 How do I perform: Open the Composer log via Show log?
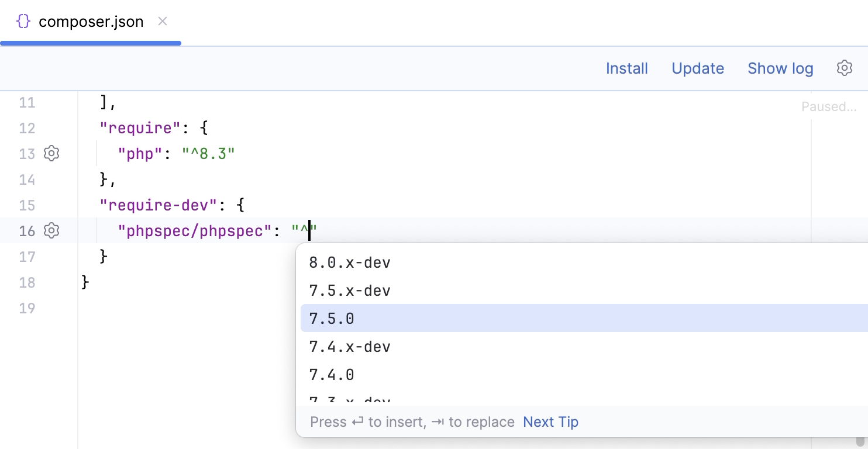coord(780,68)
